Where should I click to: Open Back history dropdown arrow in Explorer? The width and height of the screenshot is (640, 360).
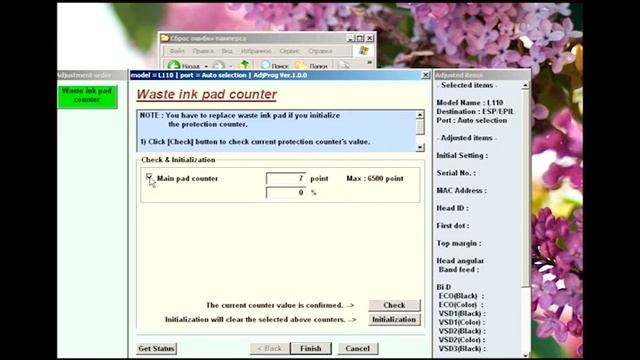(x=206, y=66)
